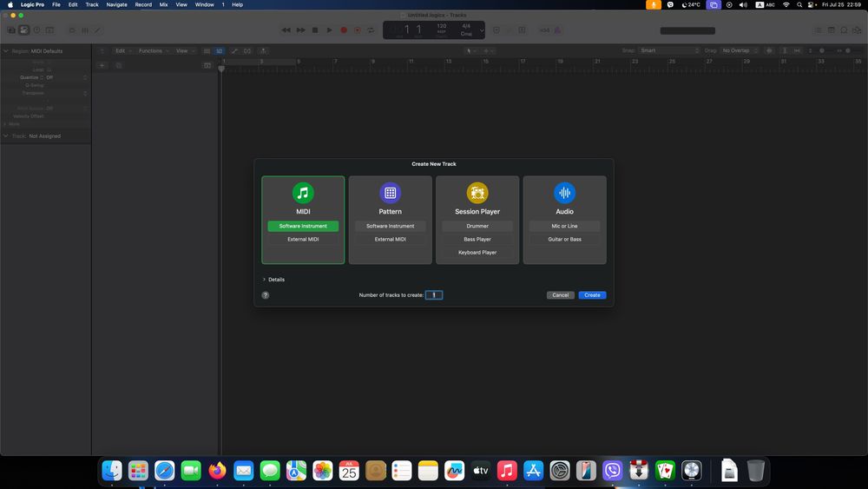Screen dimensions: 868x489
Task: Choose External MIDI under Pattern
Action: (391, 239)
